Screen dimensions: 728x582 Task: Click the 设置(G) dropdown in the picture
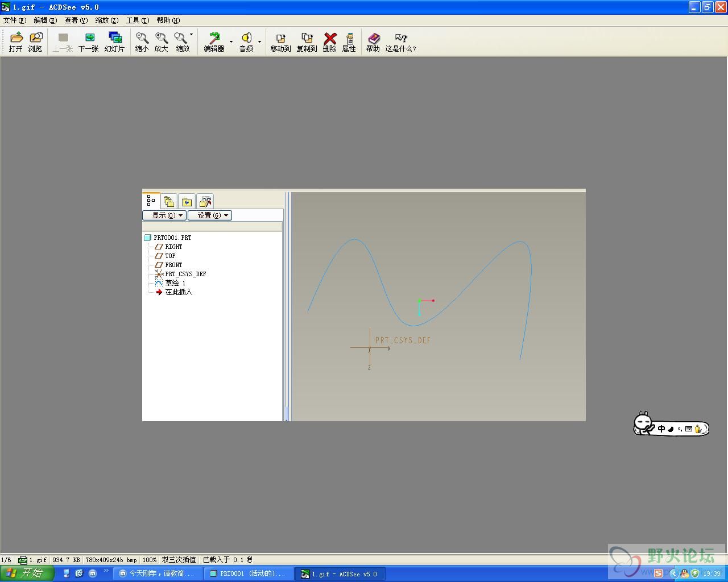(210, 215)
